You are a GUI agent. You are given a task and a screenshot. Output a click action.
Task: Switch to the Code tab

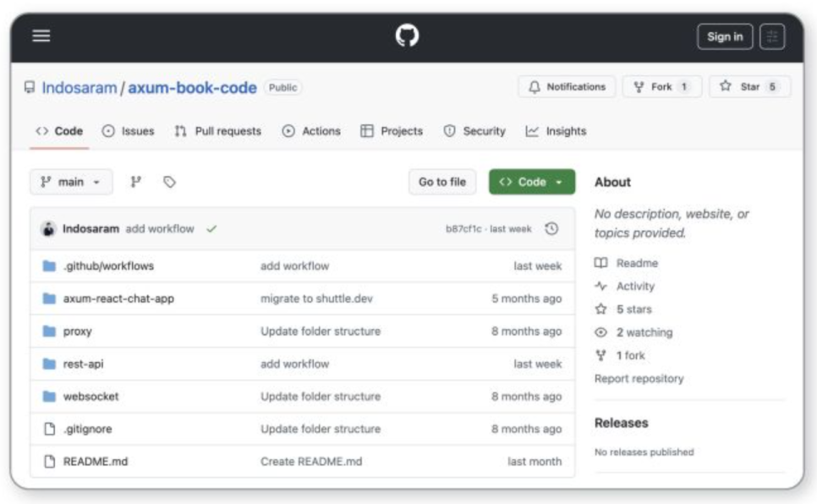[59, 131]
